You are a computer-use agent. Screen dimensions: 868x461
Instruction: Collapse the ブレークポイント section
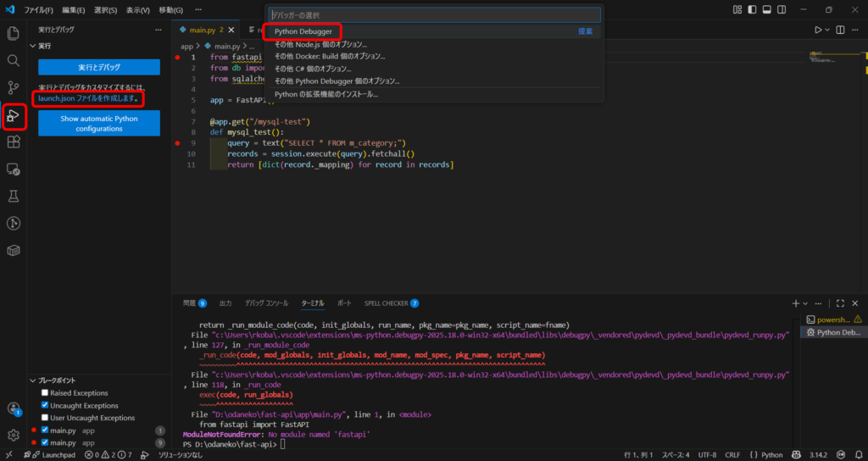[55, 380]
